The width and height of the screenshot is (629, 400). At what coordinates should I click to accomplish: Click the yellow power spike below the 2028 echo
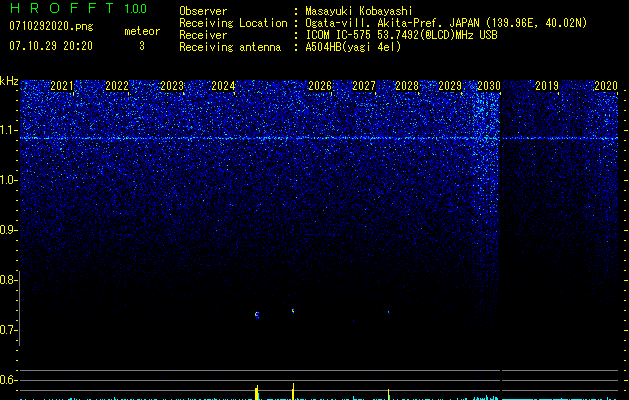pyautogui.click(x=388, y=394)
